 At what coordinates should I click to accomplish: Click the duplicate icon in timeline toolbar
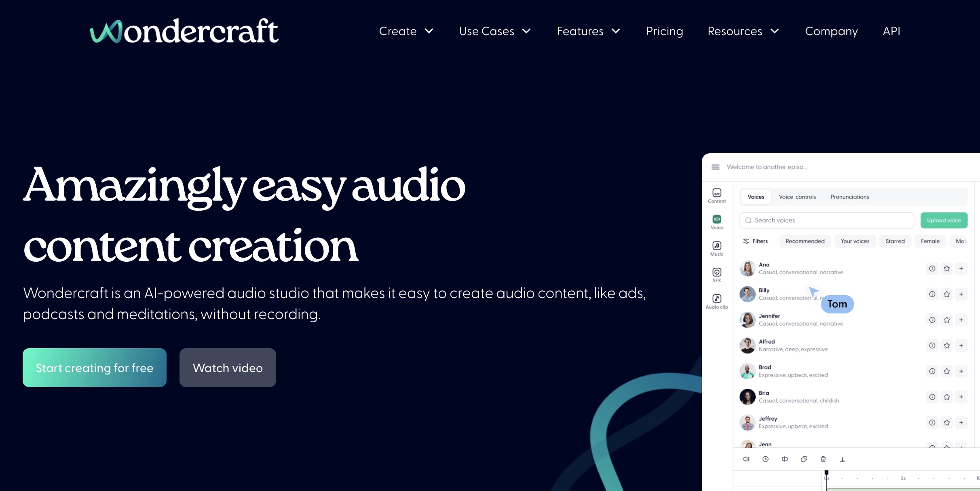coord(804,459)
